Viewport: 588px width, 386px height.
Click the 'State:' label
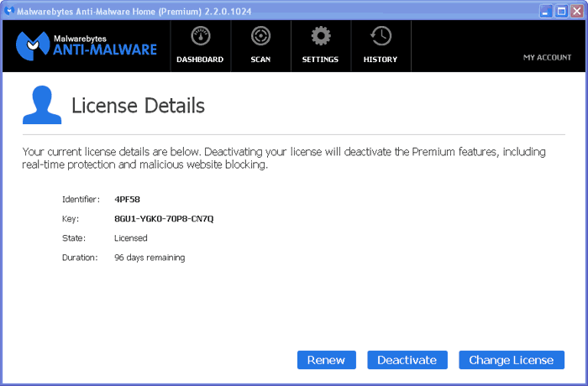[74, 238]
